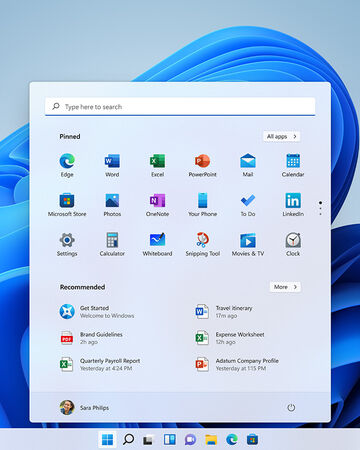Click the Start button on the taskbar
360x450 pixels.
click(x=107, y=440)
